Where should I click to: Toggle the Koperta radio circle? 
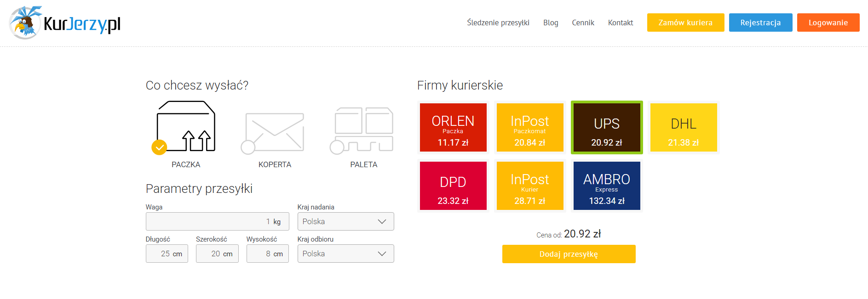coord(248,147)
